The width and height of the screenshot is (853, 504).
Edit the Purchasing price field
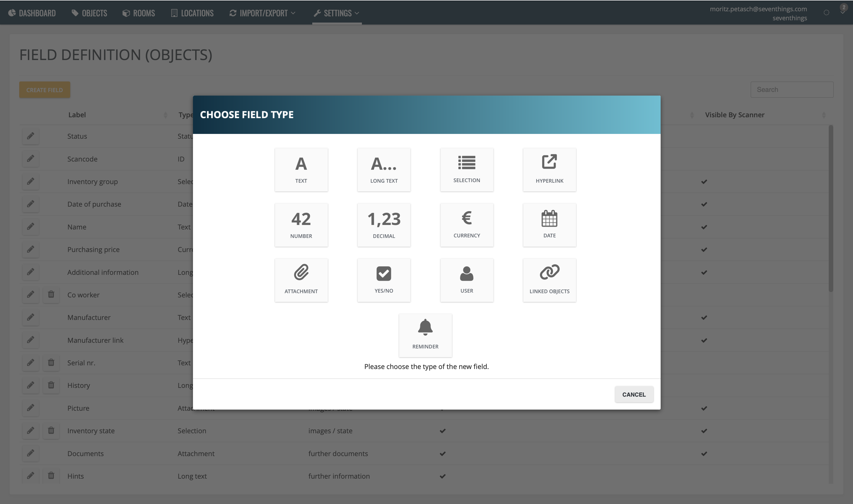[x=30, y=249]
